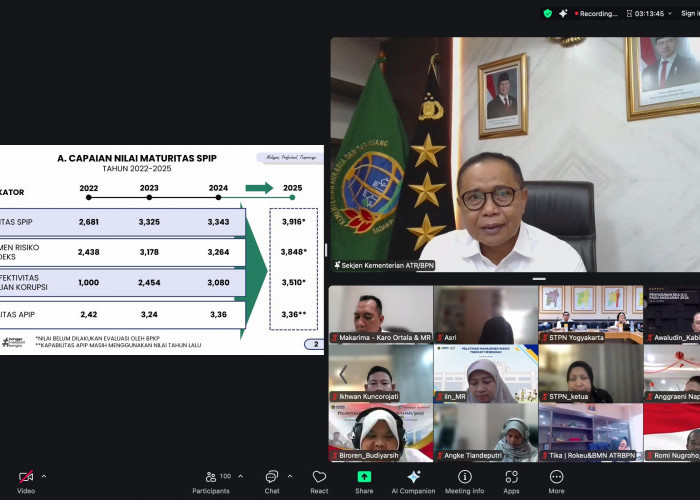
Task: Expand chat options arrow beside Chat
Action: point(289,477)
